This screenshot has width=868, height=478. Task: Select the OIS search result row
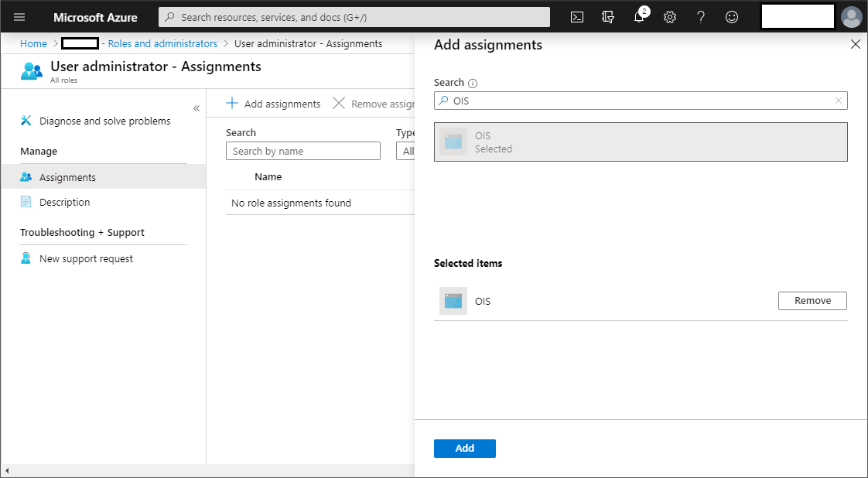click(x=641, y=142)
